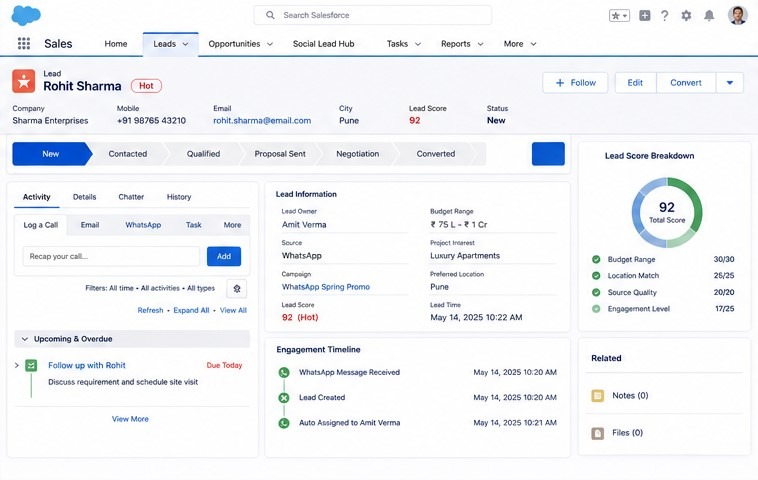This screenshot has width=758, height=480.
Task: Open the user profile avatar
Action: pos(738,15)
